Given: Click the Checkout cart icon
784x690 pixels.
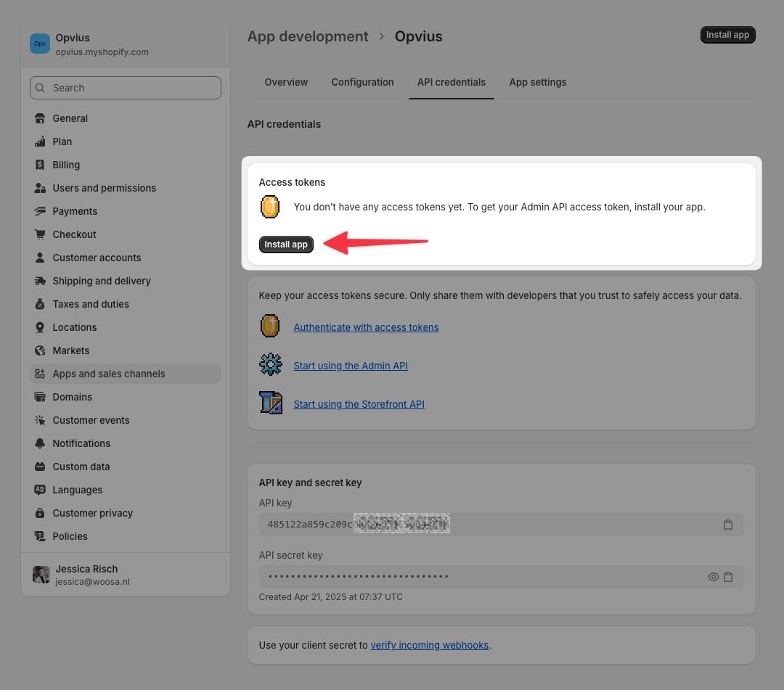Looking at the screenshot, I should point(40,234).
